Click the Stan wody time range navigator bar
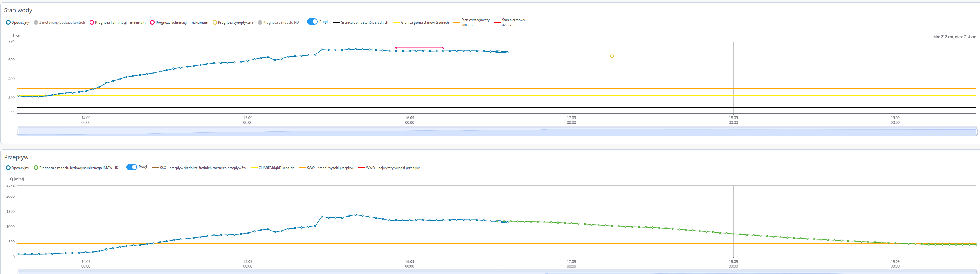 [x=497, y=132]
